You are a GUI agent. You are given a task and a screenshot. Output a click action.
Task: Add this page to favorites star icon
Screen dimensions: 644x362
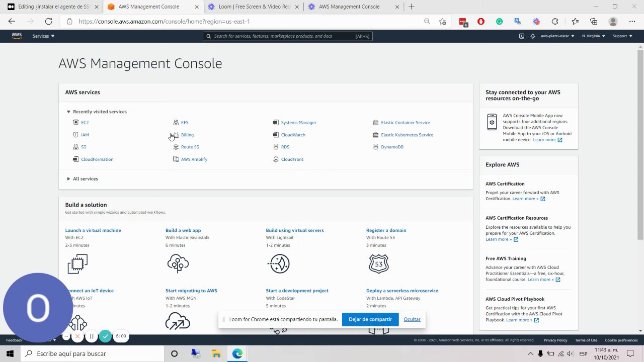(442, 22)
